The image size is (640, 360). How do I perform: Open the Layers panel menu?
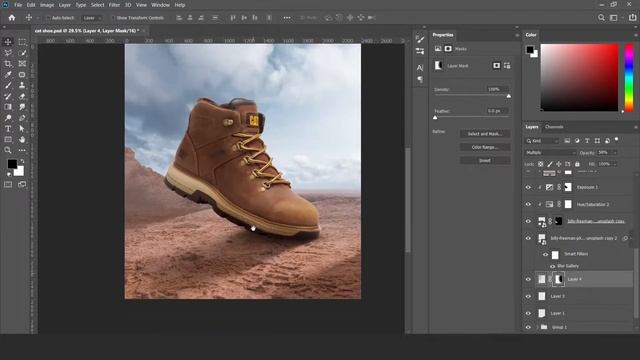[x=636, y=127]
